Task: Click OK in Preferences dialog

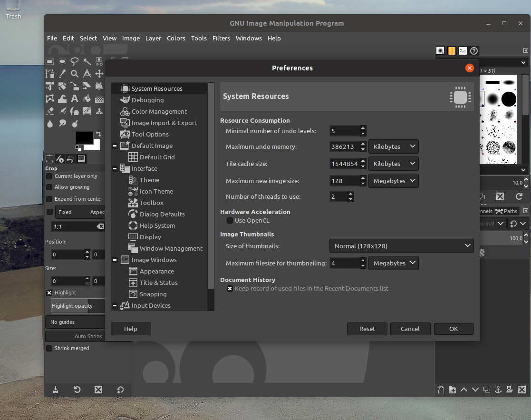Action: tap(454, 329)
